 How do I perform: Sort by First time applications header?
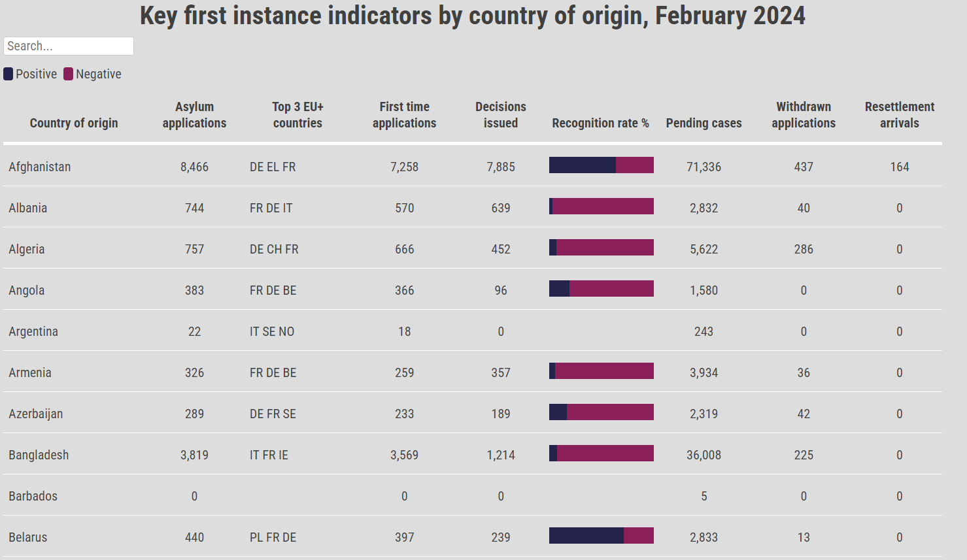pyautogui.click(x=404, y=115)
